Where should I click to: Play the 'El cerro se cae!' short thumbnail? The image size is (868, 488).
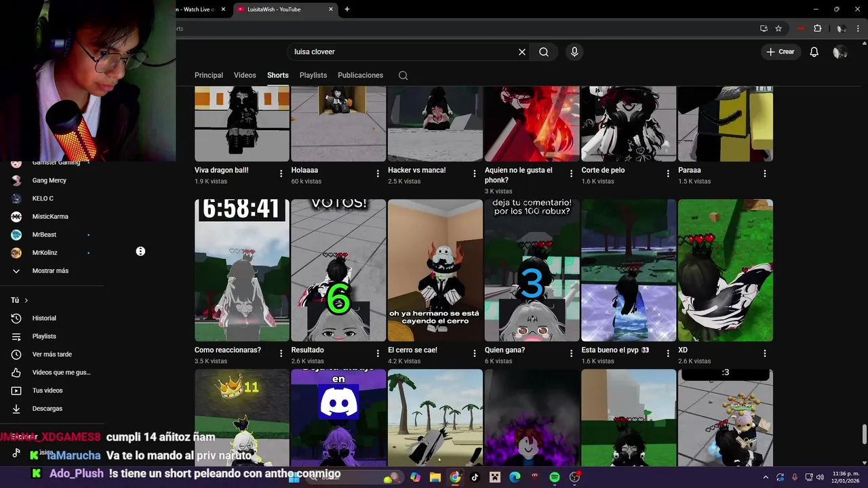pos(435,270)
